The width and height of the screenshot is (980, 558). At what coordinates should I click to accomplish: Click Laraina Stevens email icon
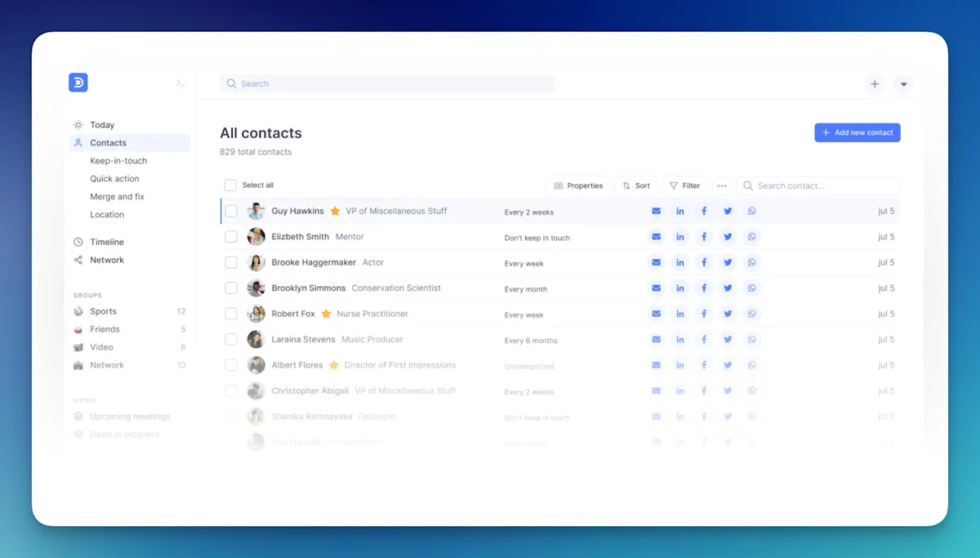(656, 339)
